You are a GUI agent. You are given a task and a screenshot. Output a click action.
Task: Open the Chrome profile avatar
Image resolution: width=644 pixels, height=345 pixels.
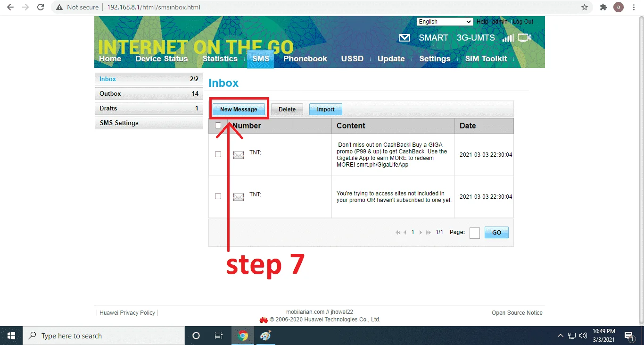click(x=619, y=7)
